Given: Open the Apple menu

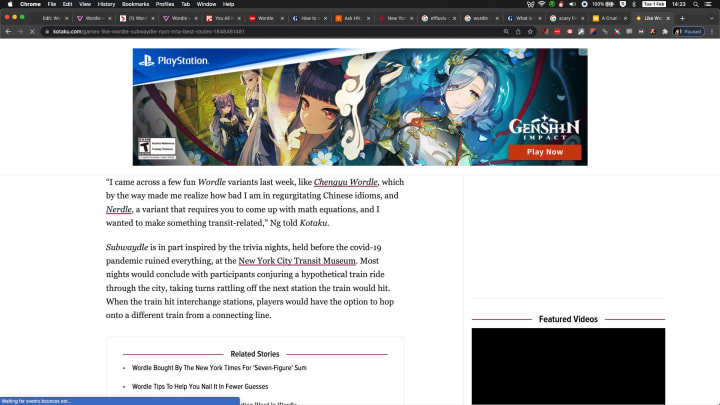Looking at the screenshot, I should pyautogui.click(x=10, y=4).
